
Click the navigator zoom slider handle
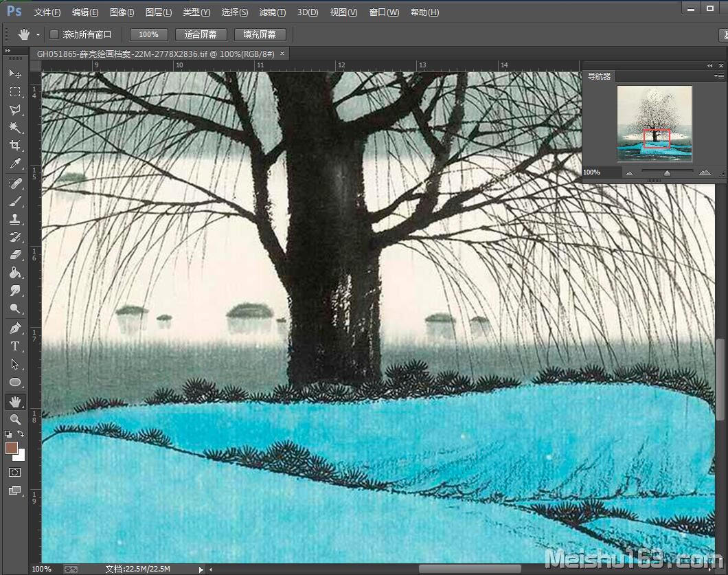pos(667,173)
